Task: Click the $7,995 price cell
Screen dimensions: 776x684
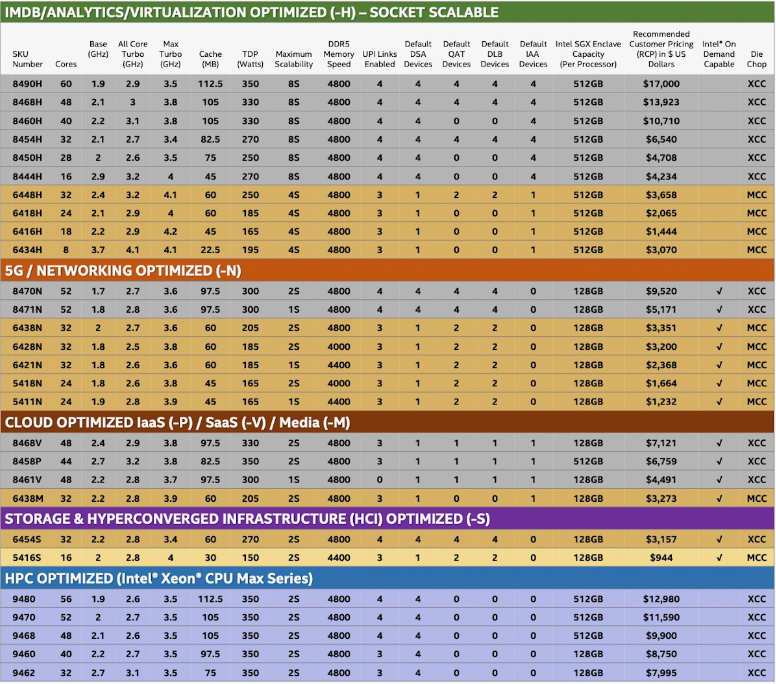Action: 661,673
